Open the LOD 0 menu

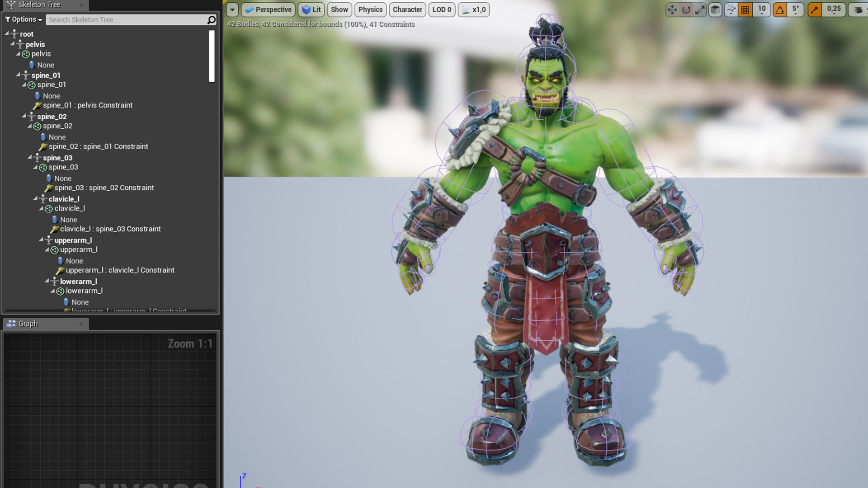(442, 9)
